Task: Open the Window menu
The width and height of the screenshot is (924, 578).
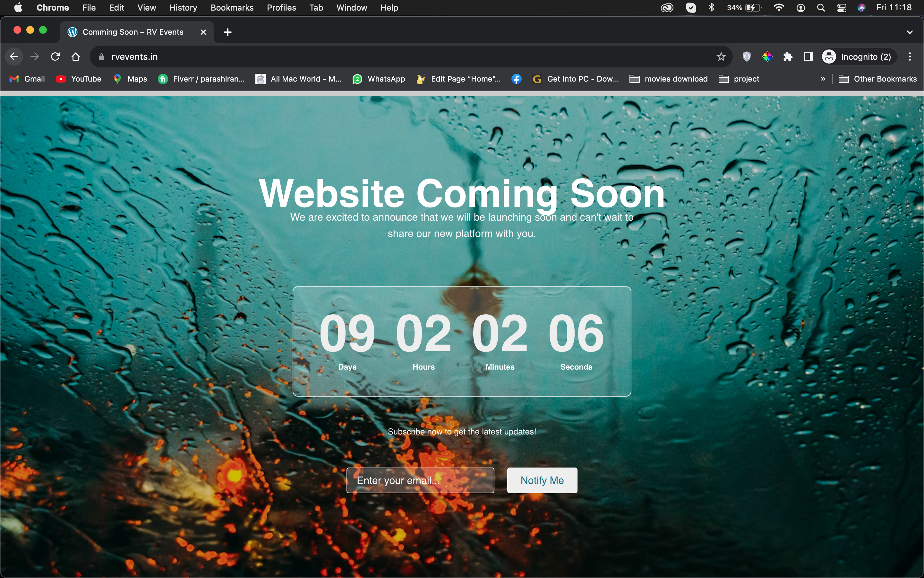Action: point(352,8)
